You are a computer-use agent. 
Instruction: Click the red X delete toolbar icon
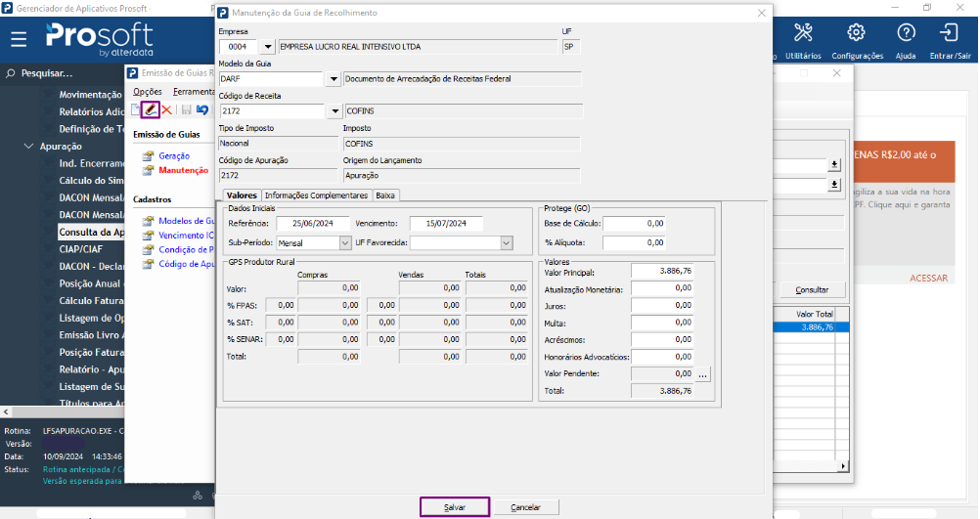coord(166,109)
